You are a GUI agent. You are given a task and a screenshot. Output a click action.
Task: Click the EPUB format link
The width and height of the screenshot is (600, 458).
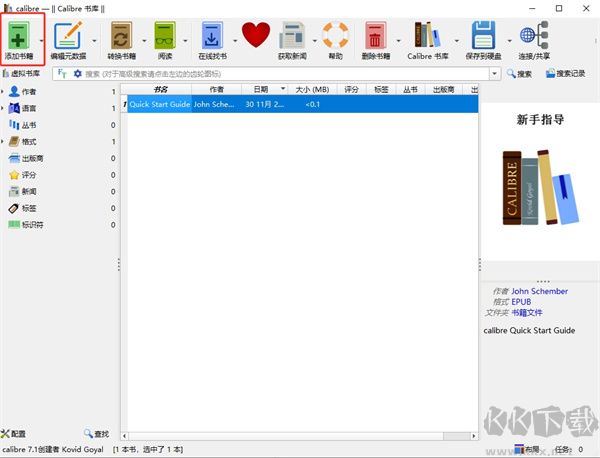pyautogui.click(x=521, y=302)
